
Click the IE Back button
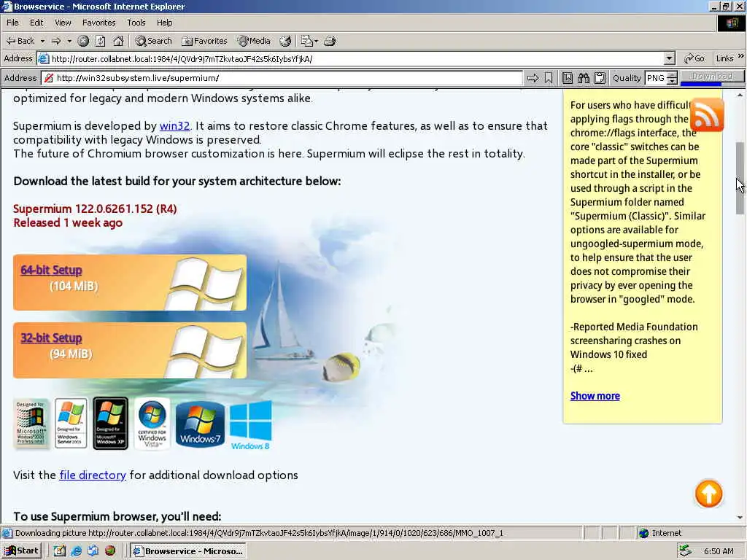20,41
